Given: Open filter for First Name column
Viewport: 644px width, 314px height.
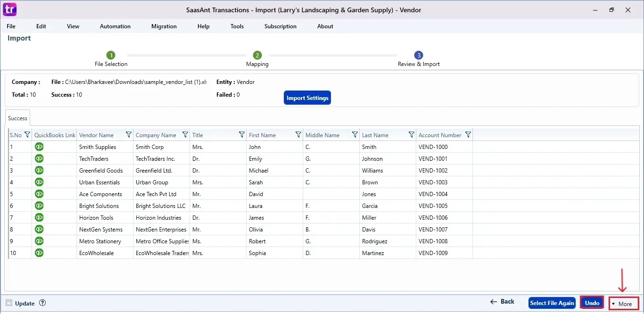Looking at the screenshot, I should coord(298,135).
